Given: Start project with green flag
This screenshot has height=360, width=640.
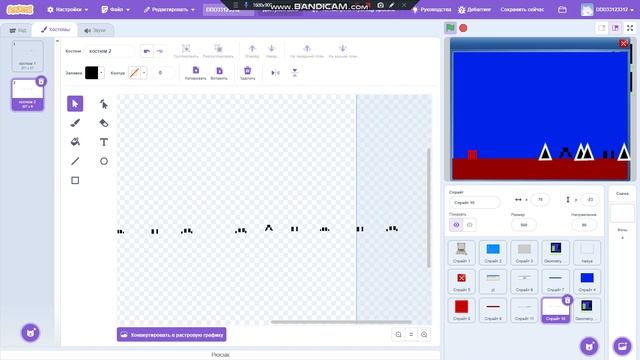Looking at the screenshot, I should point(450,28).
